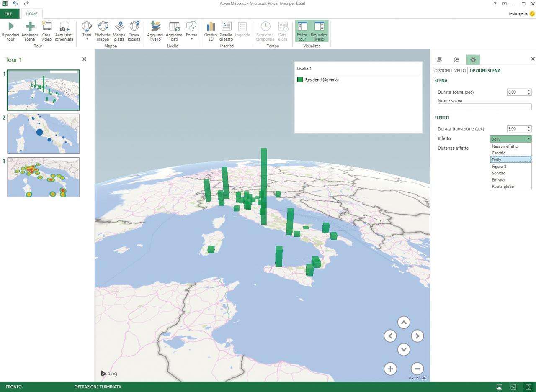Image resolution: width=536 pixels, height=392 pixels.
Task: Open the Temi themes dropdown
Action: click(x=87, y=31)
